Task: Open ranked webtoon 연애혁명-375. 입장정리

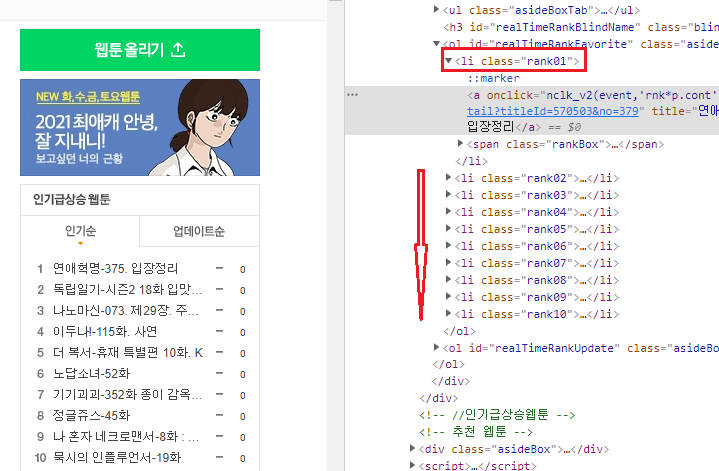Action: pos(115,268)
